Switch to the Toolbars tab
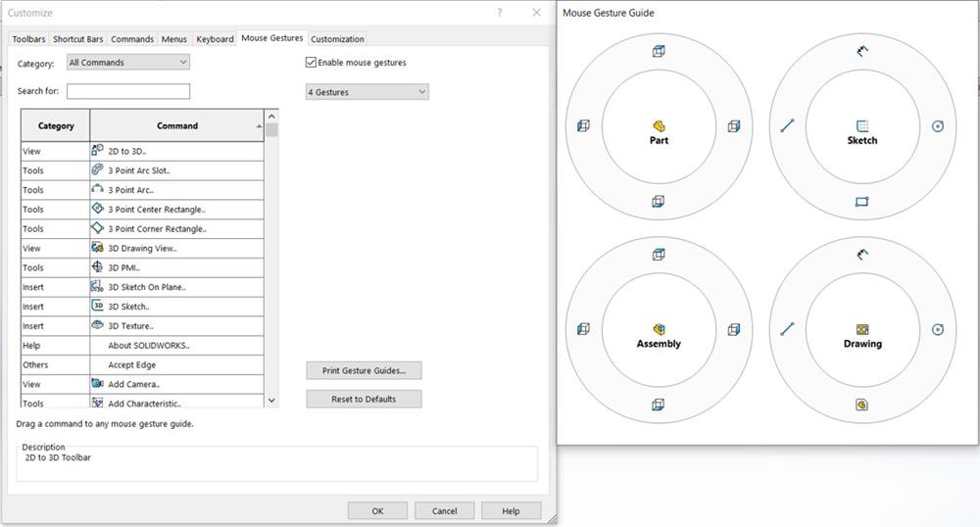The image size is (980, 527). [28, 39]
